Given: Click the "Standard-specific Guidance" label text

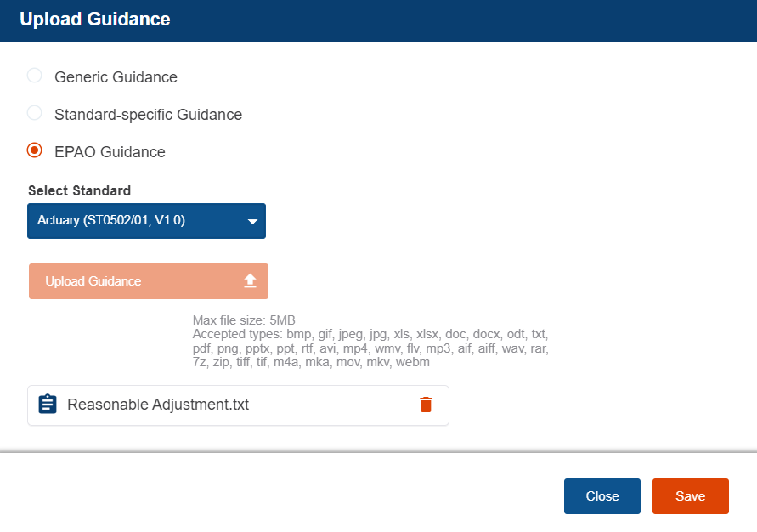Looking at the screenshot, I should click(x=148, y=115).
